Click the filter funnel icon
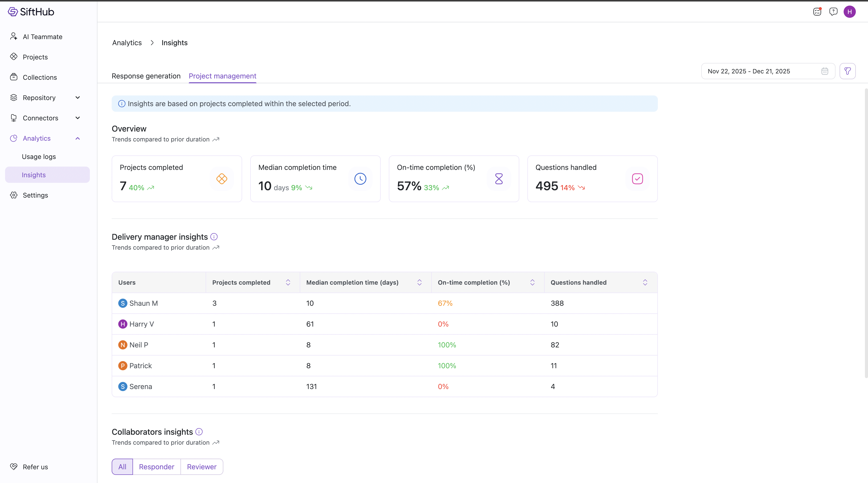The width and height of the screenshot is (868, 483). [x=847, y=71]
